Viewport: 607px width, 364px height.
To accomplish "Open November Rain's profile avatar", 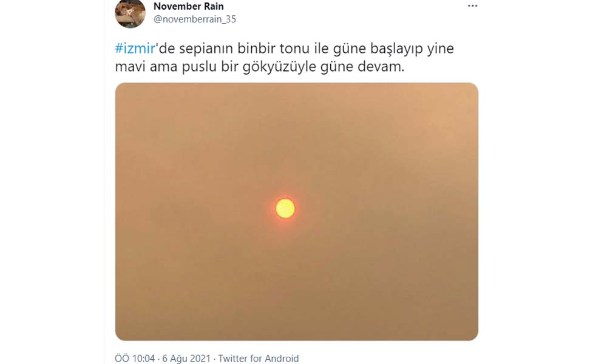I will click(130, 13).
